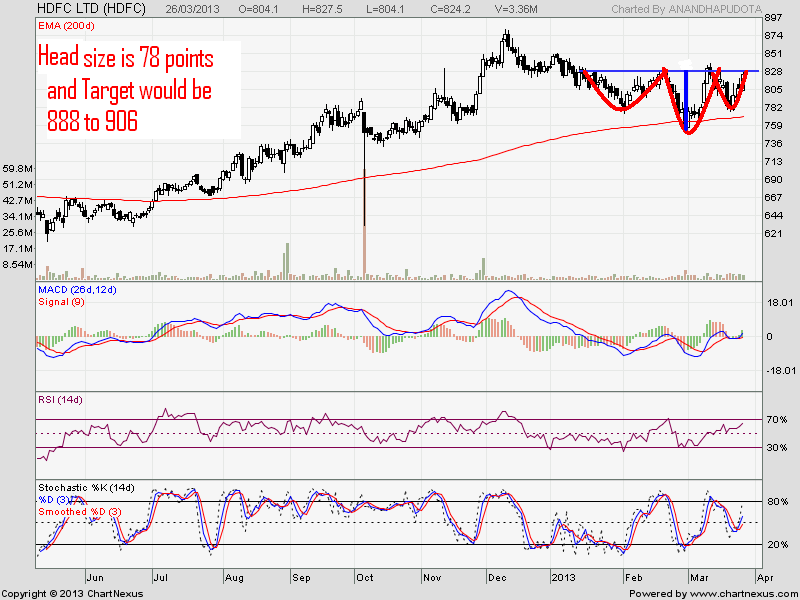
Task: Click the Nov month label on time axis
Action: 432,578
